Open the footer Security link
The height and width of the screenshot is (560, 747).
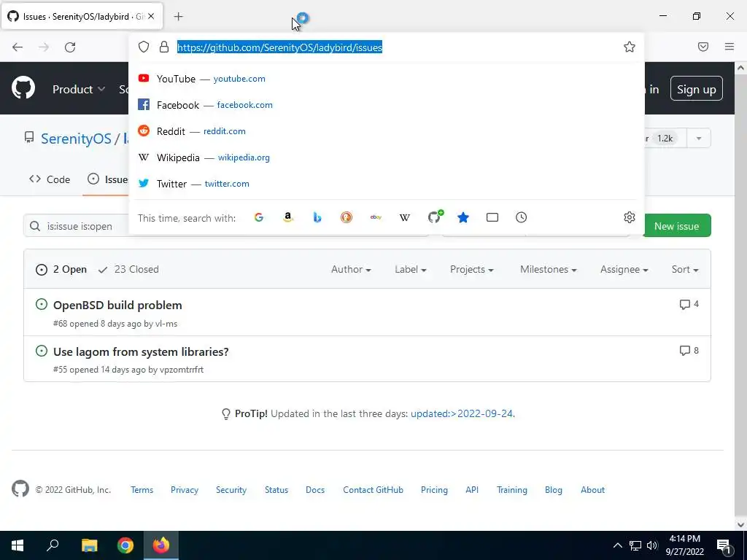point(231,490)
